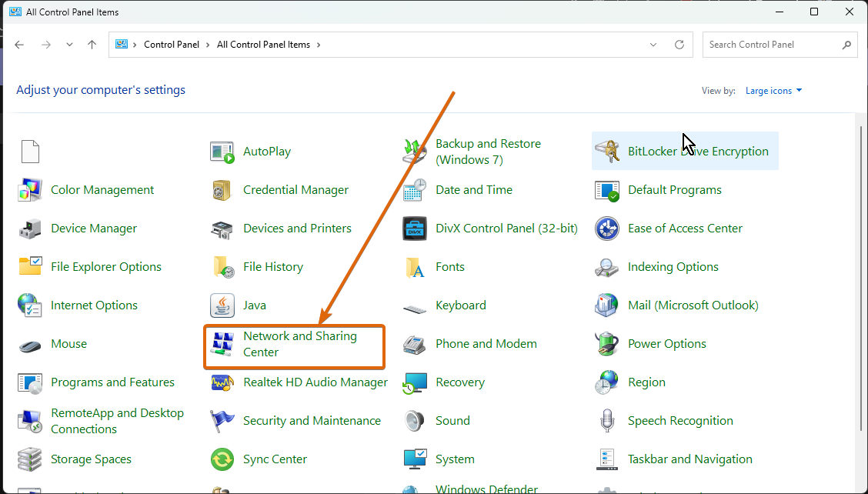Click the Programs and Features icon
This screenshot has height=494, width=868.
click(30, 382)
